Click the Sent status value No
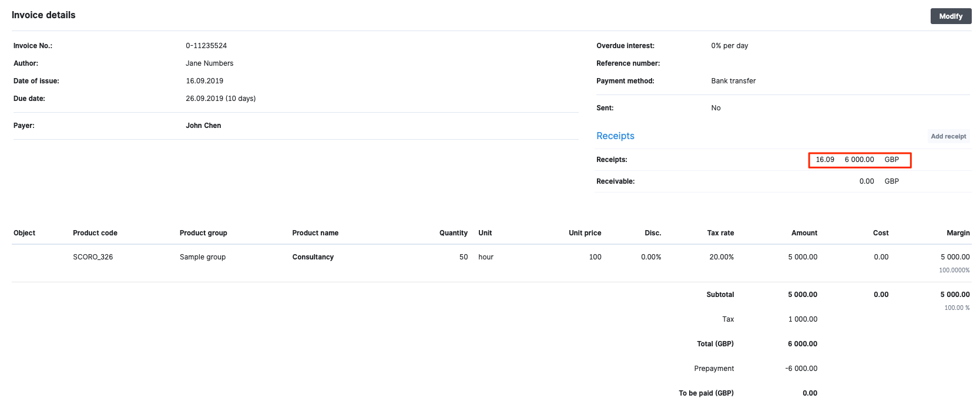Viewport: 980px width, 405px height. [716, 108]
